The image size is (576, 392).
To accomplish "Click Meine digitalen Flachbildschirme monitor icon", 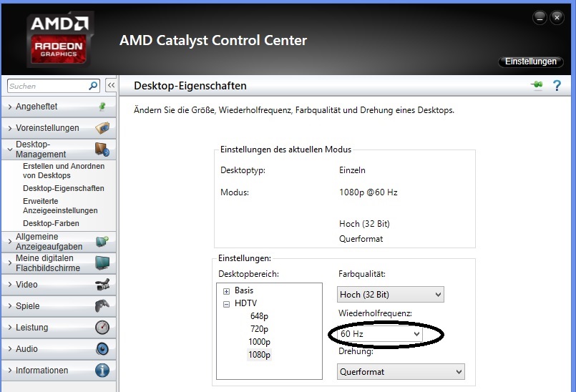I will 102,263.
